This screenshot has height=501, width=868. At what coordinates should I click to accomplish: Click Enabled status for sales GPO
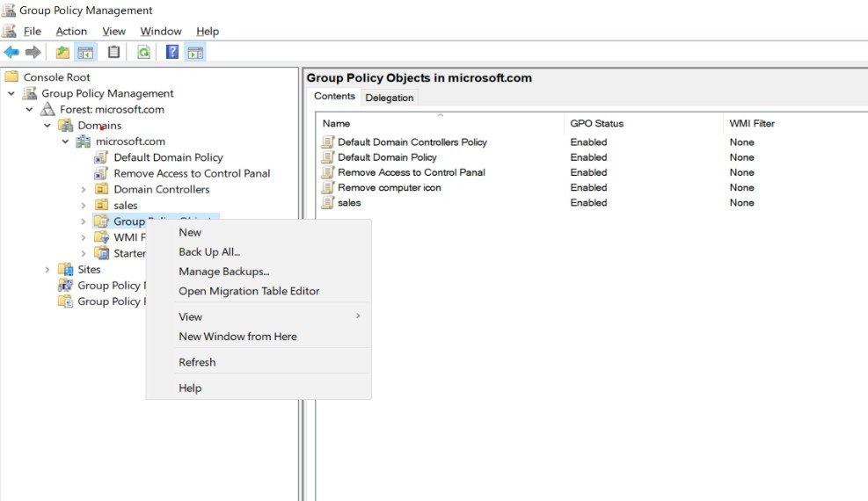588,203
